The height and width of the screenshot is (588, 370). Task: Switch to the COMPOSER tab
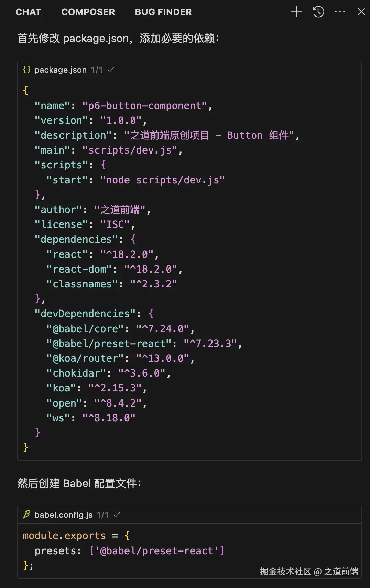point(88,12)
